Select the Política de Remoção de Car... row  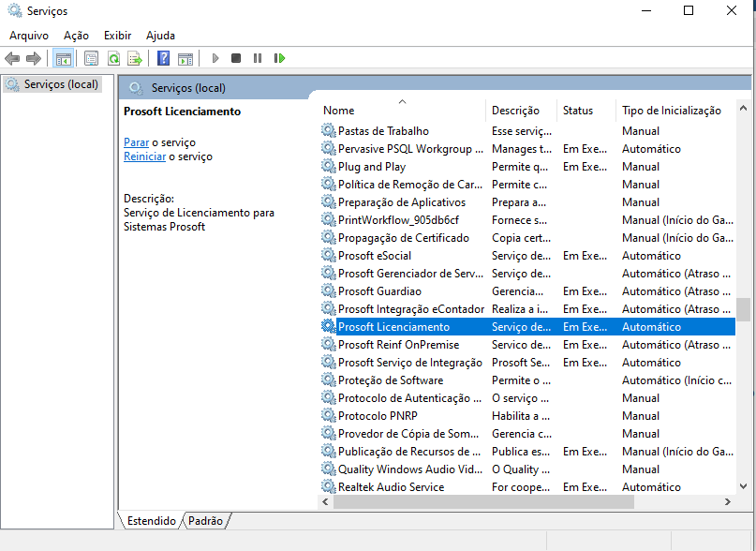(x=528, y=184)
